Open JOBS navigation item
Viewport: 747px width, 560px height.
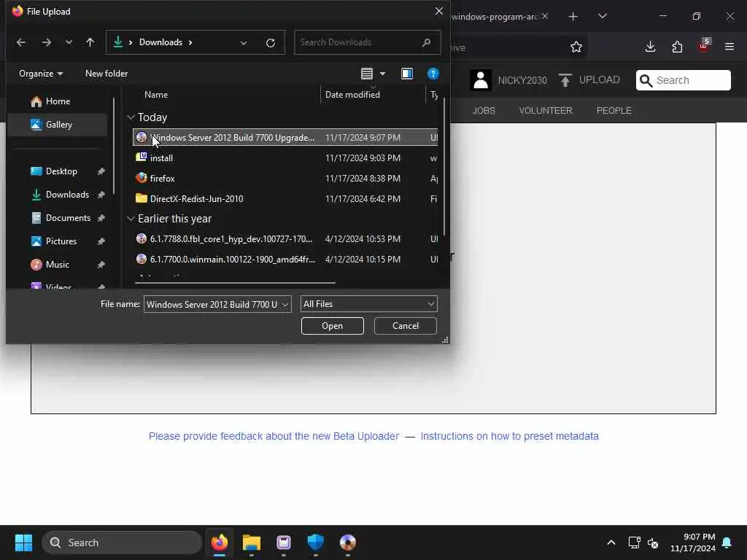484,111
